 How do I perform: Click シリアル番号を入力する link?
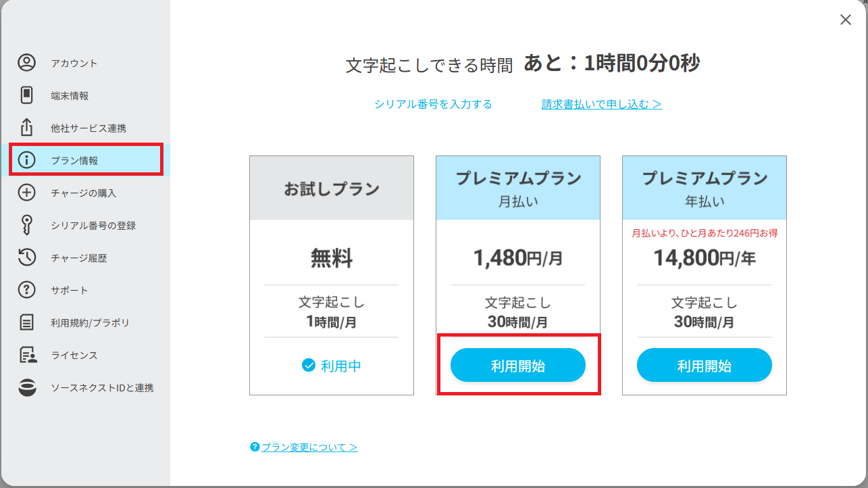pyautogui.click(x=433, y=104)
